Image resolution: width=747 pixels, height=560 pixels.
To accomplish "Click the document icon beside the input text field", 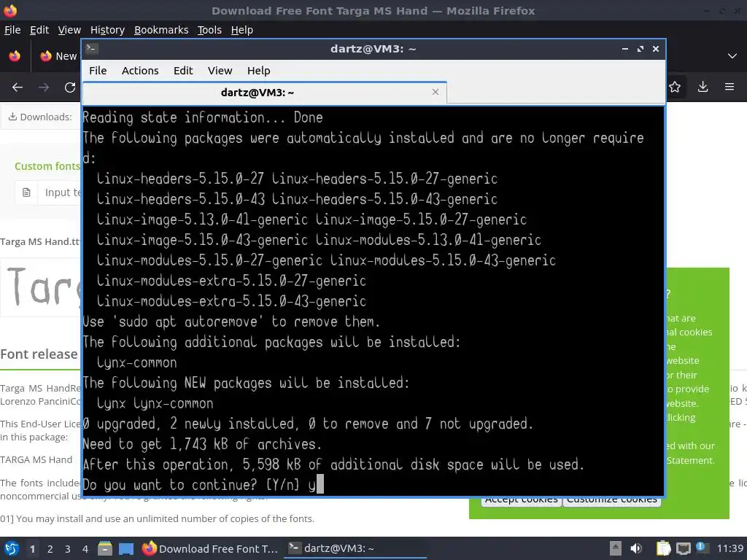I will pos(27,192).
